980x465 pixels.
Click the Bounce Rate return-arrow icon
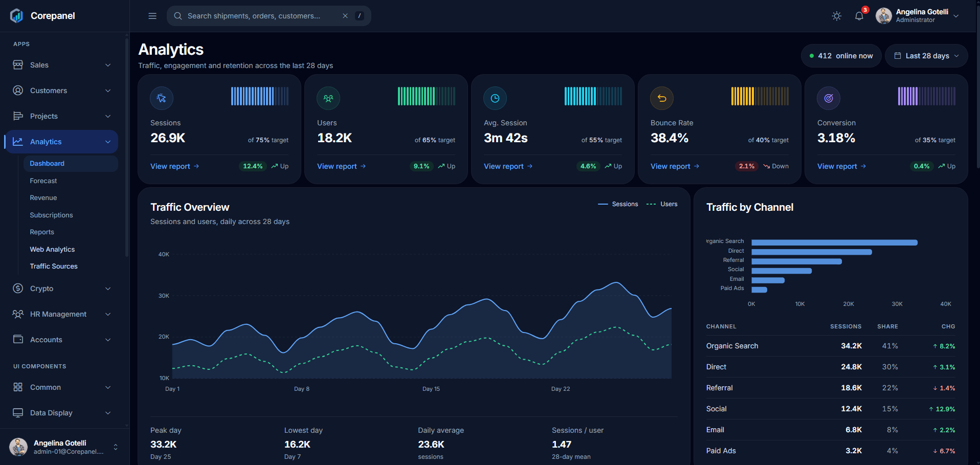[662, 98]
